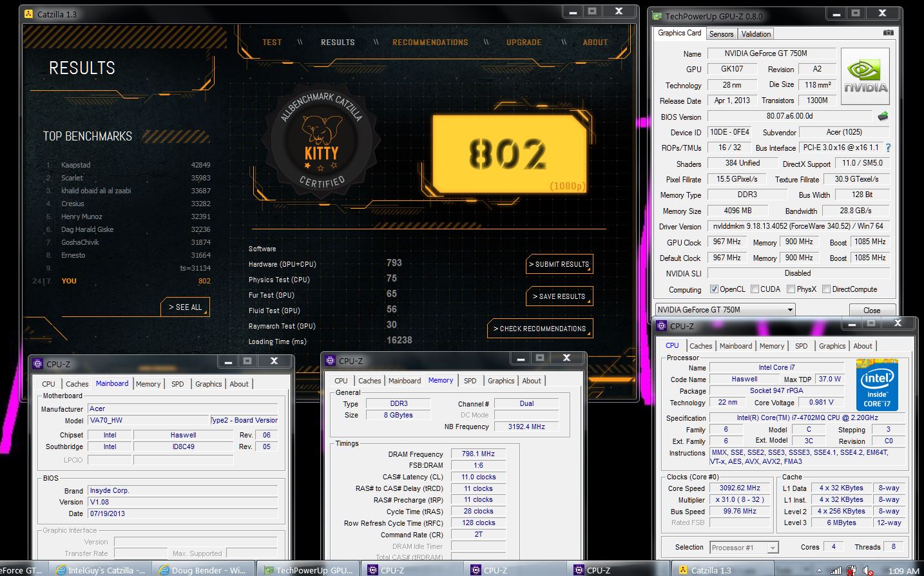Image resolution: width=924 pixels, height=576 pixels.
Task: Click the SUBMIT RESULTS button
Action: pyautogui.click(x=559, y=264)
